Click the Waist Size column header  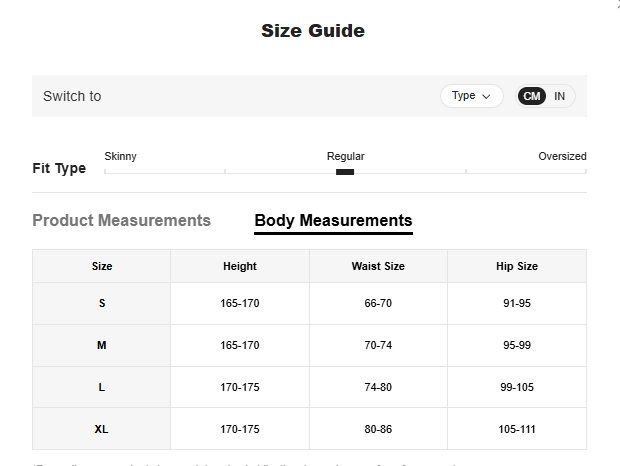point(378,266)
